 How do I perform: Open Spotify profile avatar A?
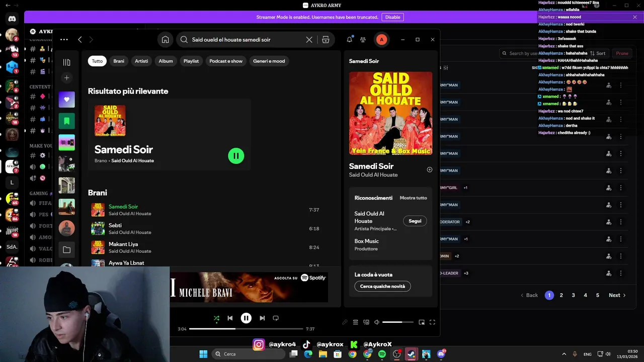pyautogui.click(x=381, y=40)
